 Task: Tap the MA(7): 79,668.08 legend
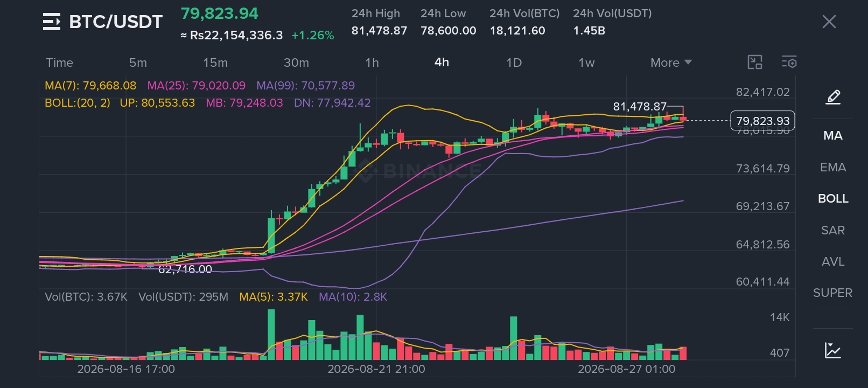[x=90, y=86]
